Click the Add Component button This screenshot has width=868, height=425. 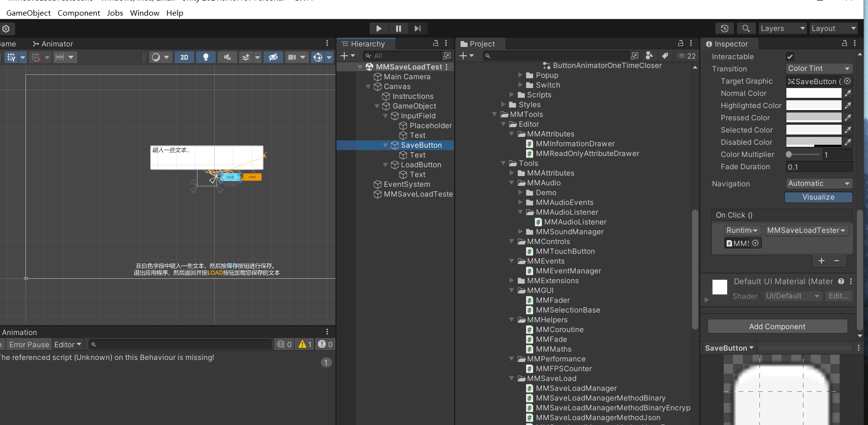(778, 326)
